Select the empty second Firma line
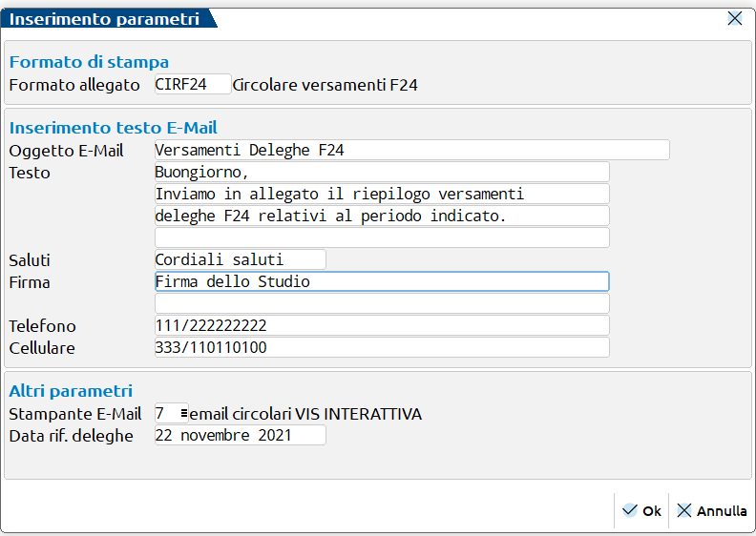Viewport: 756px width, 536px height. coord(381,303)
